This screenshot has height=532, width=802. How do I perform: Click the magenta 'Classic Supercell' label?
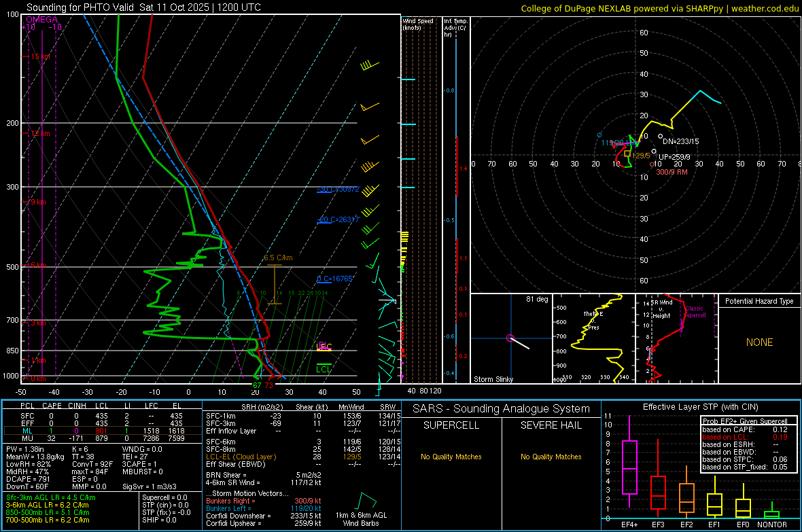695,312
